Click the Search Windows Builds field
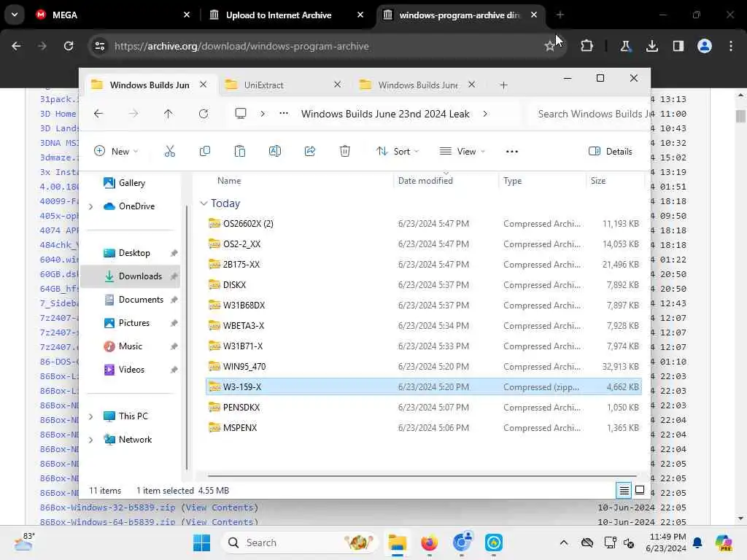This screenshot has height=560, width=747. tap(589, 114)
